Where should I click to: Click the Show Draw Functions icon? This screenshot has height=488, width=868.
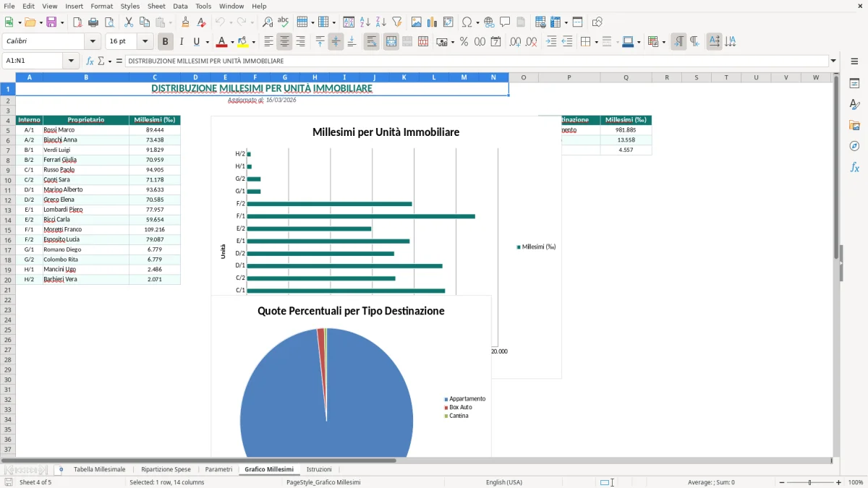point(597,22)
